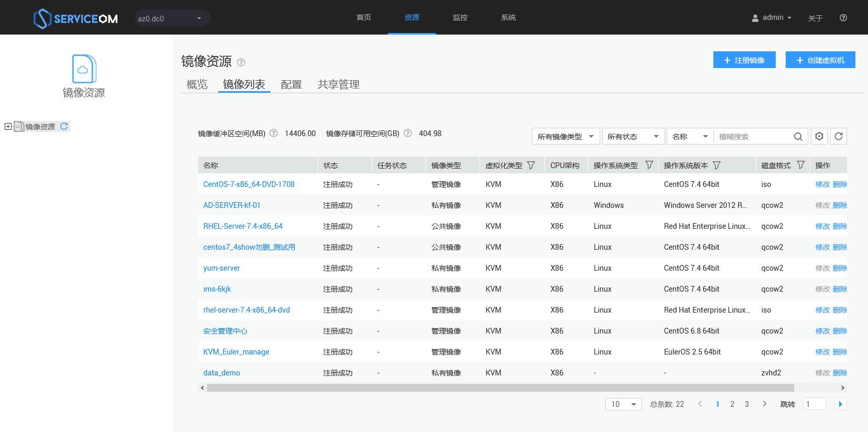Click help icon beside 镜像缓冲区空间(MB)
The height and width of the screenshot is (432, 868).
[x=274, y=133]
